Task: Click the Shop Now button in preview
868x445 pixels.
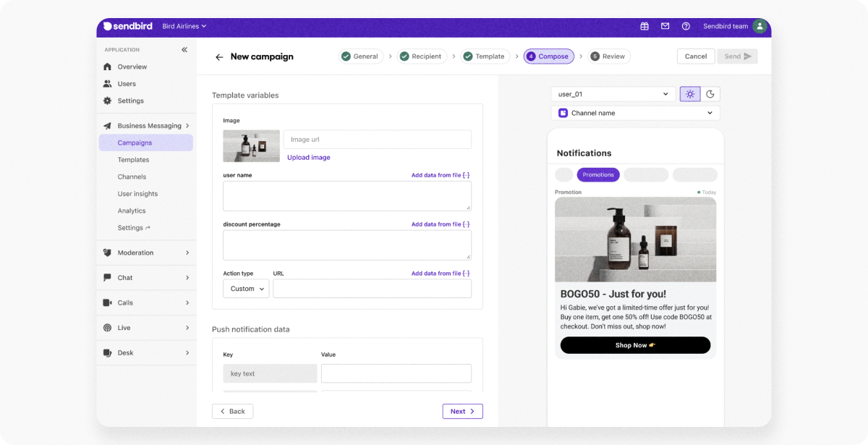Action: [635, 345]
